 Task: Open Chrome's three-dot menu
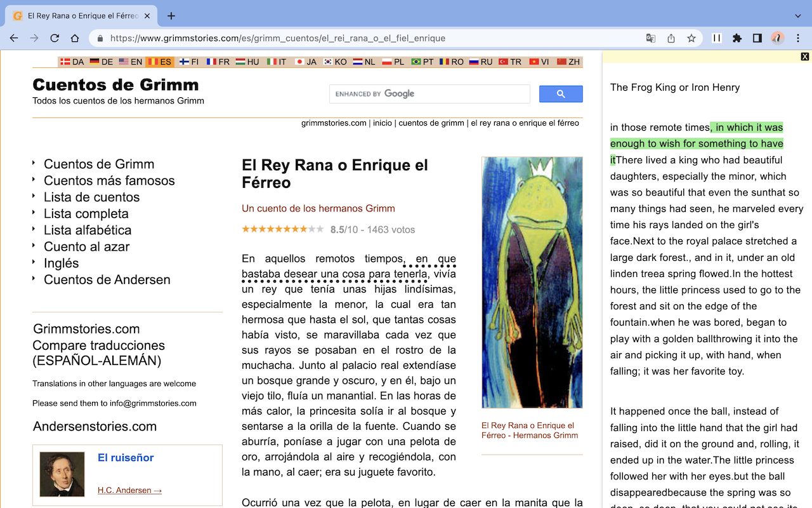point(799,38)
